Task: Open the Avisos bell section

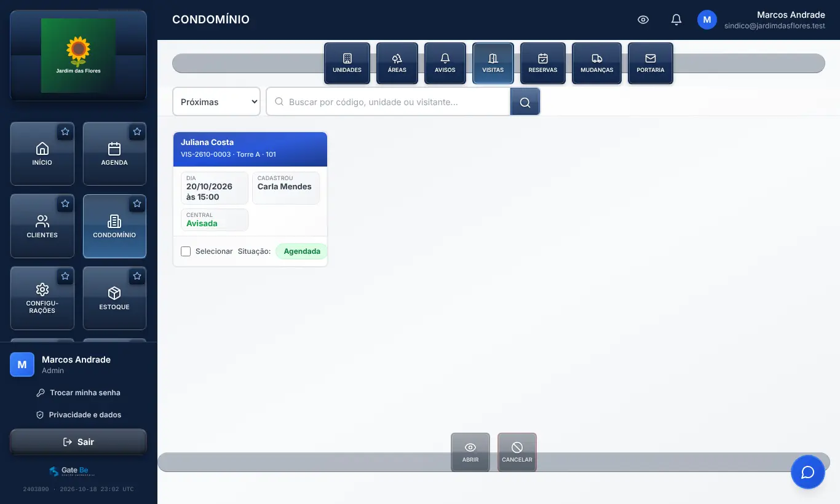Action: tap(445, 63)
